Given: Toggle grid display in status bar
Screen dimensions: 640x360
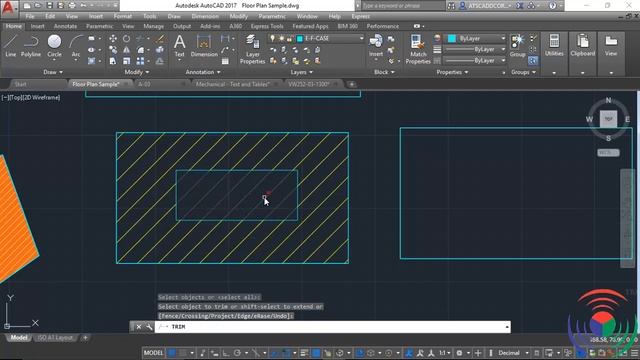Looking at the screenshot, I should tap(172, 353).
